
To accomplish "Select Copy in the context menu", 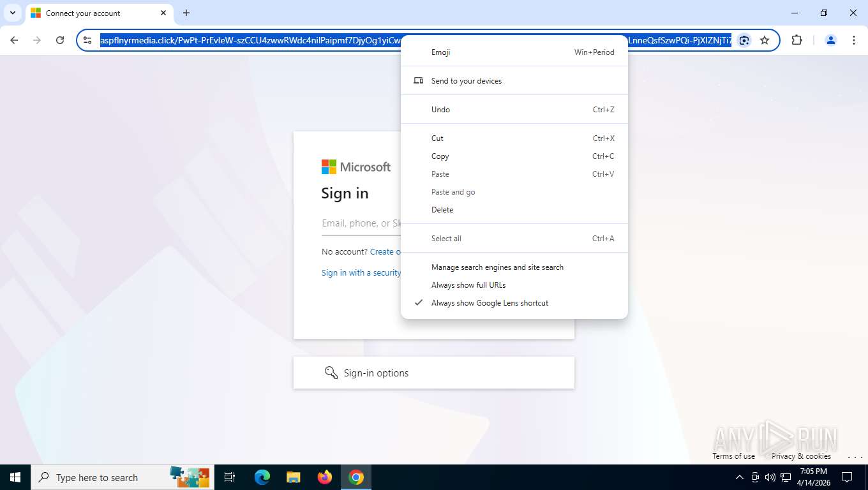I will point(514,156).
